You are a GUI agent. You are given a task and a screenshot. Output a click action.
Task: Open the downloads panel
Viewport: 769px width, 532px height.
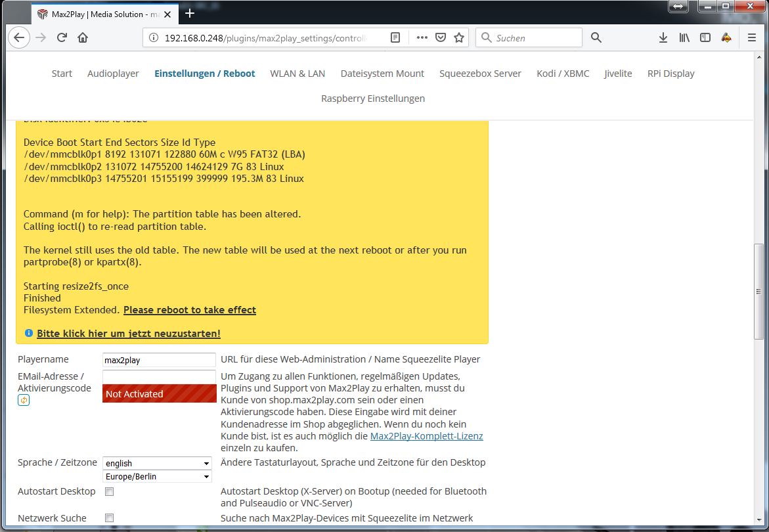(x=663, y=37)
